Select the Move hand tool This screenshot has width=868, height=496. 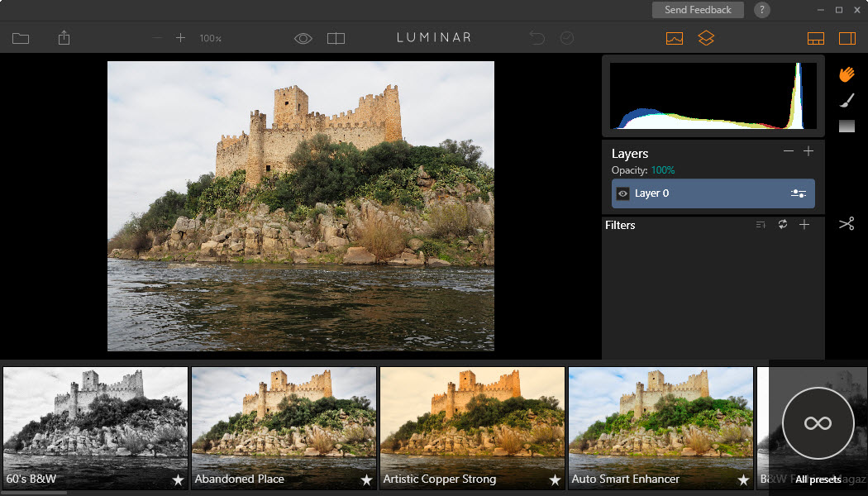(847, 74)
